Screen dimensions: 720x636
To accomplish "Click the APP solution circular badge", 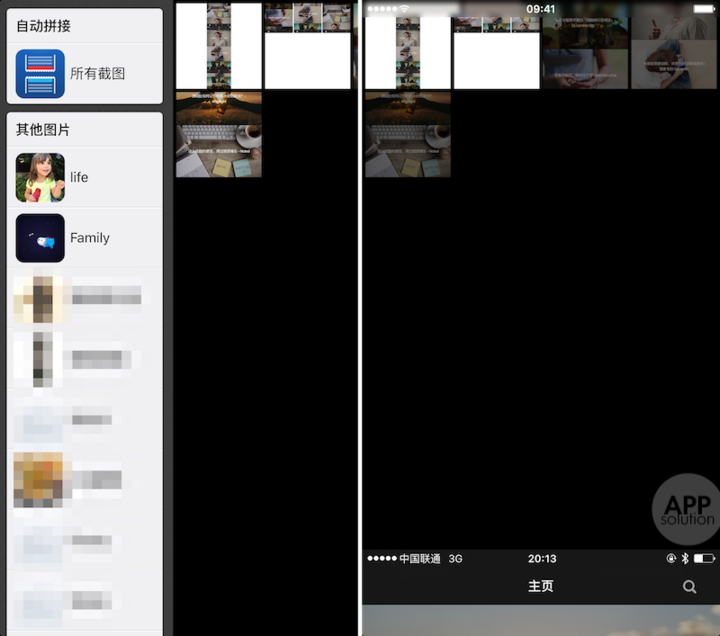I will [687, 509].
